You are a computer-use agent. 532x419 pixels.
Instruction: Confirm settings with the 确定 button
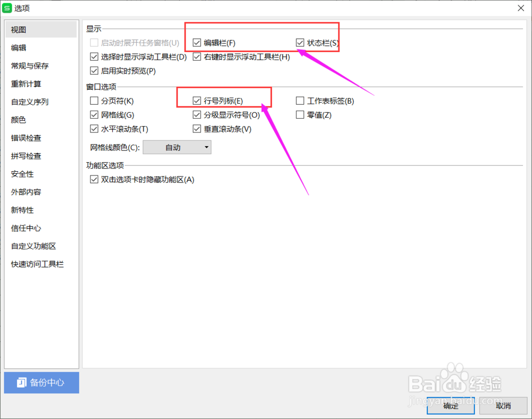point(450,405)
